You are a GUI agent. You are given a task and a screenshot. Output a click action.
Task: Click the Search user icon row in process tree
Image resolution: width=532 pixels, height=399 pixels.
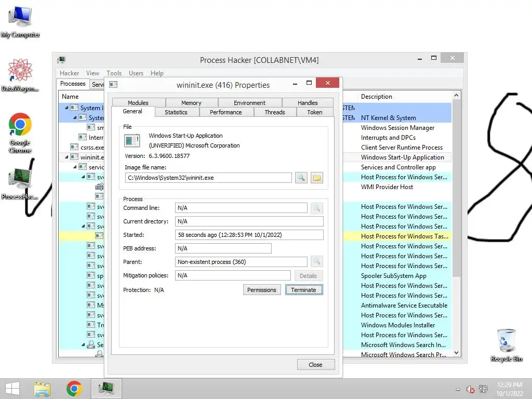(90, 345)
